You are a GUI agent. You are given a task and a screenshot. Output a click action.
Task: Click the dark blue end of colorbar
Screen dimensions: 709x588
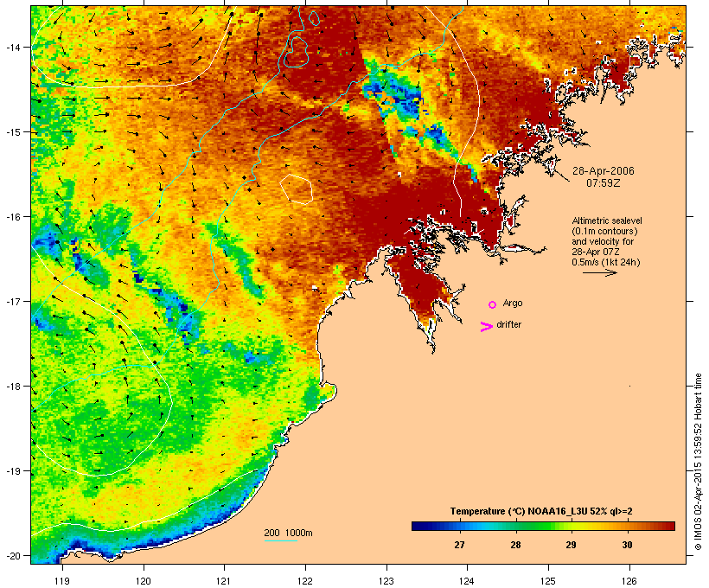[x=418, y=526]
